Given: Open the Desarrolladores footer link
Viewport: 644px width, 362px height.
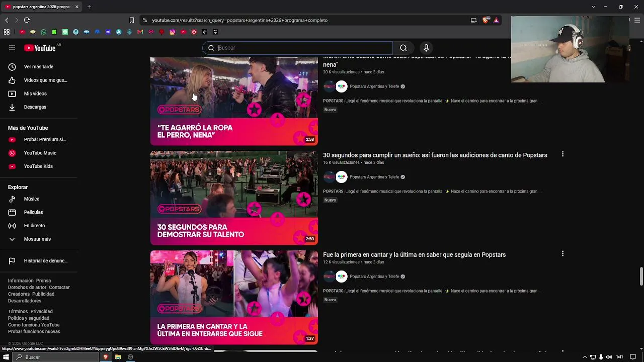Looking at the screenshot, I should [25, 301].
